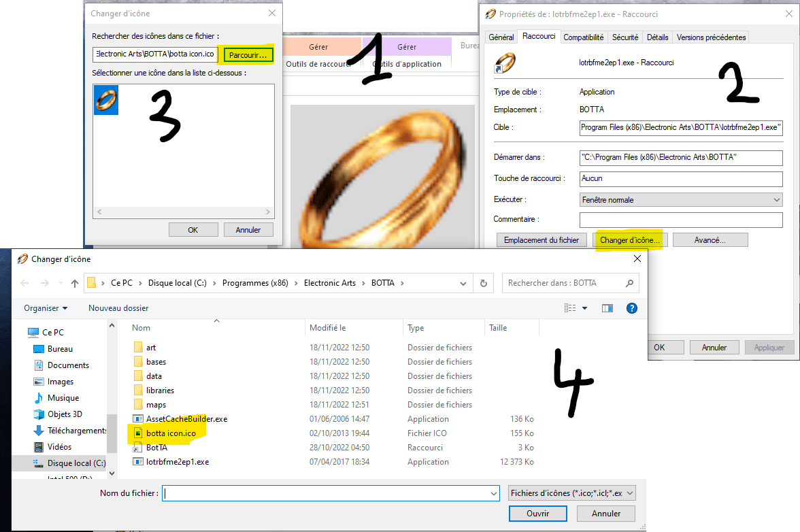Screen dimensions: 800x532
Task: Sort files by the Modifié le column header
Action: [354, 328]
